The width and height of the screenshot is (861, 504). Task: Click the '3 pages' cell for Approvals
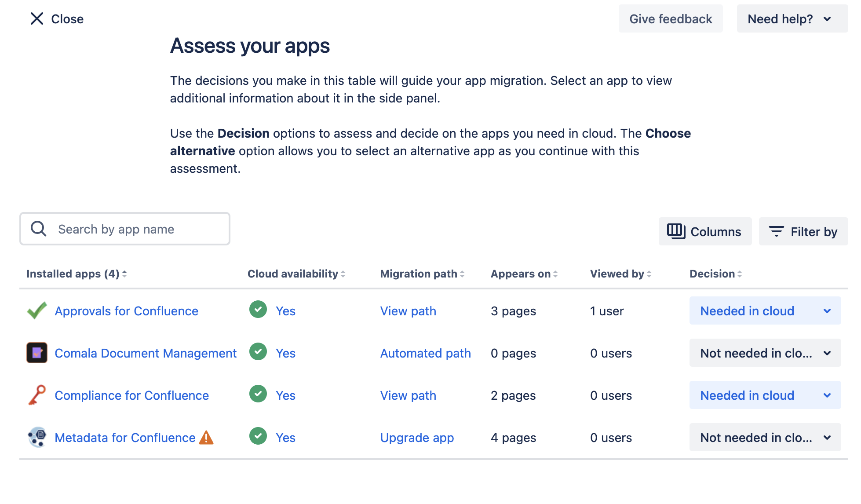coord(513,311)
